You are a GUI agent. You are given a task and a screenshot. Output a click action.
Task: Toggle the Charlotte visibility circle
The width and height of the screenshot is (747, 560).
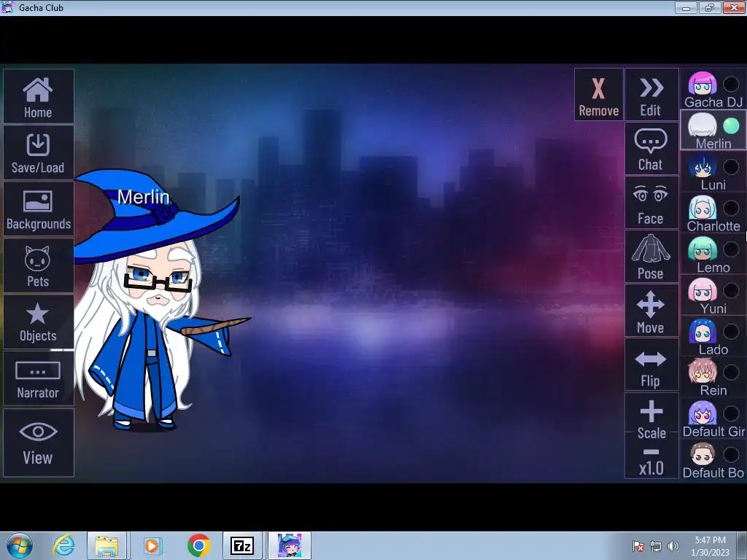click(731, 208)
